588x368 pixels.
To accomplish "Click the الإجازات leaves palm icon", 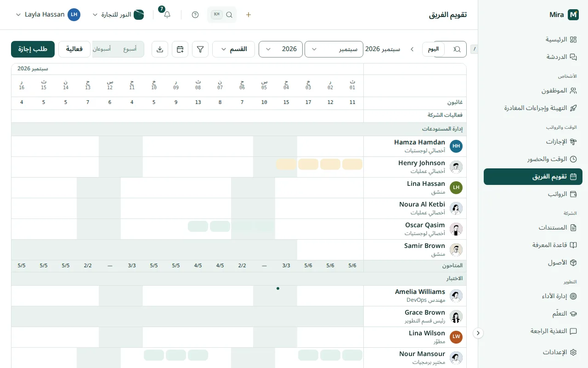I will pyautogui.click(x=573, y=142).
